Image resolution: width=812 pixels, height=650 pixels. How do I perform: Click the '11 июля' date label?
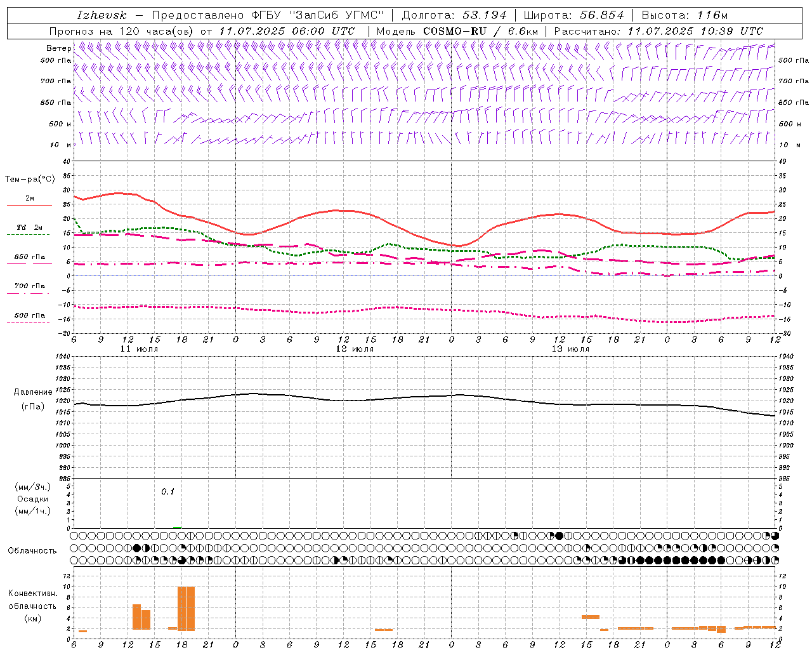pyautogui.click(x=139, y=349)
